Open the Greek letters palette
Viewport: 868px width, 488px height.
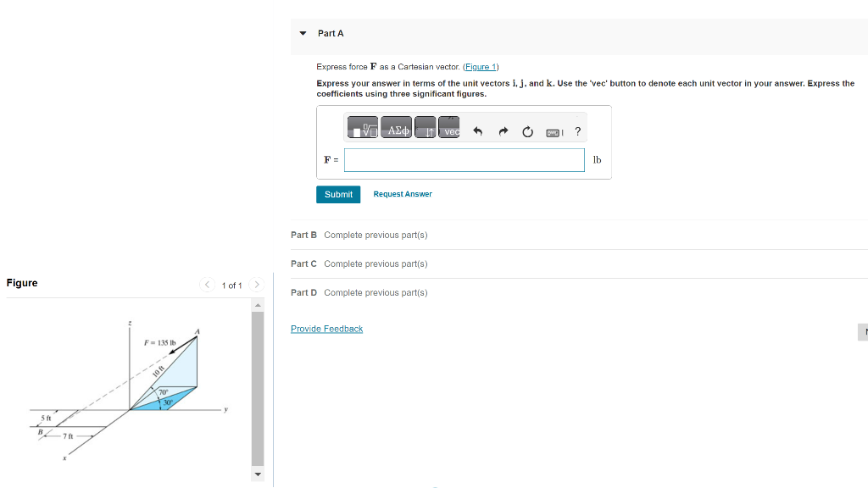point(396,130)
